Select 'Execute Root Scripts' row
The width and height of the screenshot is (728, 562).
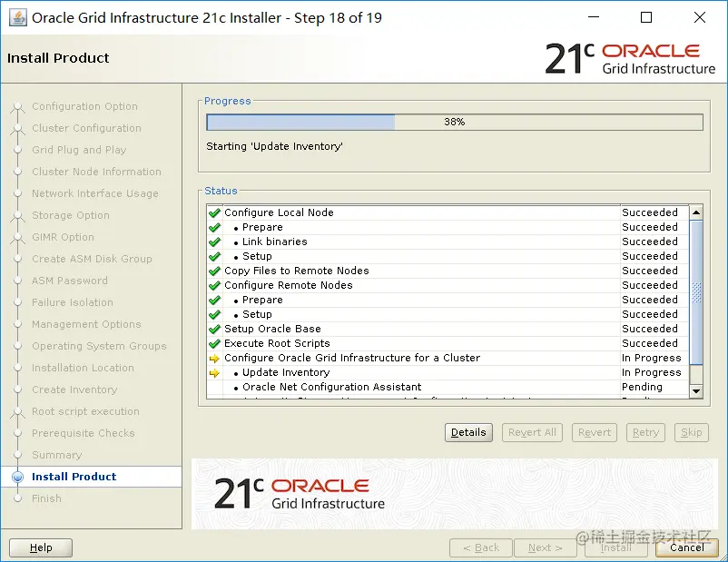click(x=448, y=344)
